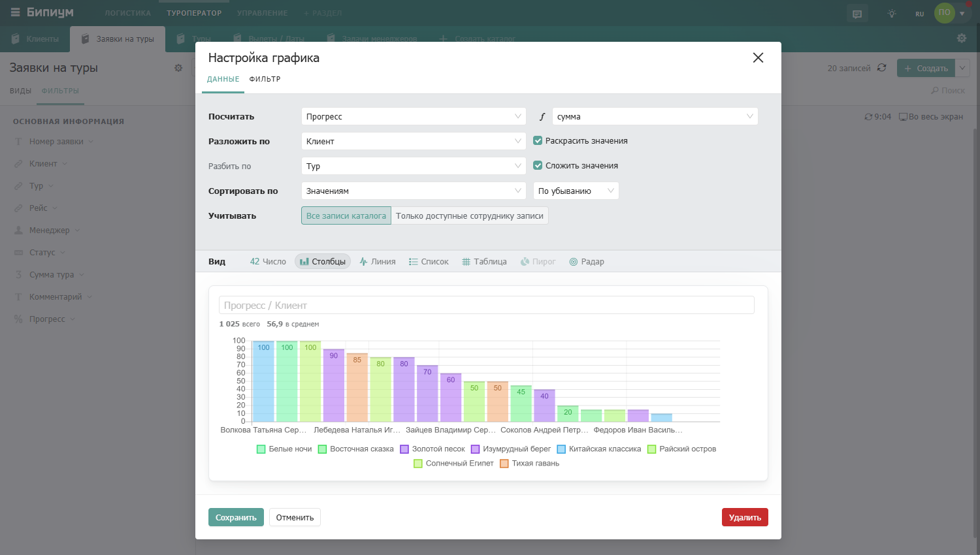
Task: Click the Золотой песок legend color swatch
Action: click(x=404, y=449)
